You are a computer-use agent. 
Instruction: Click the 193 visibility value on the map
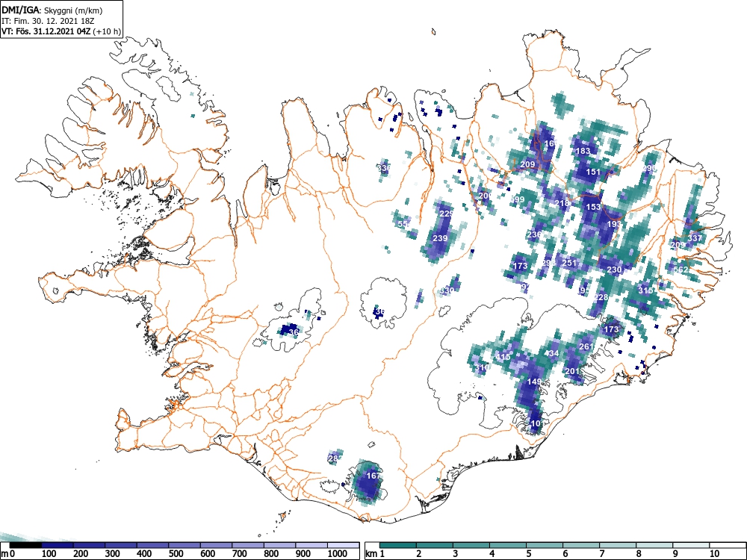614,224
